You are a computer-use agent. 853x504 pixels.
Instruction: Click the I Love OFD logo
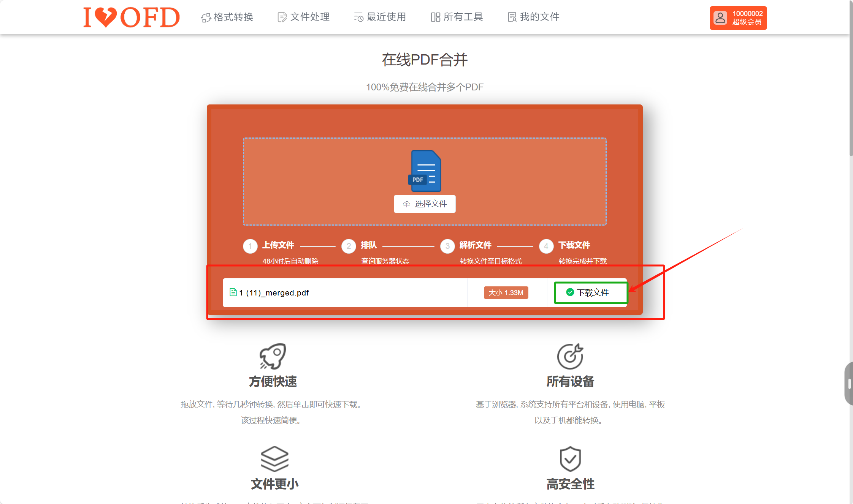click(131, 17)
